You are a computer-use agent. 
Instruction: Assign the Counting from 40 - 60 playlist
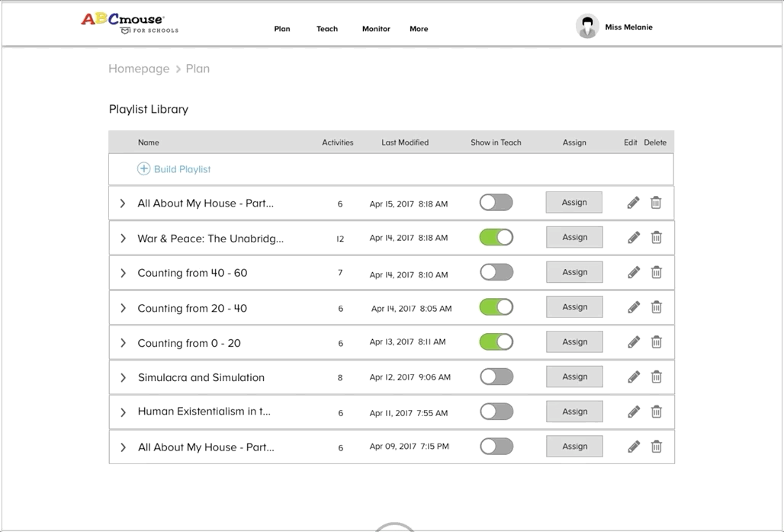574,272
